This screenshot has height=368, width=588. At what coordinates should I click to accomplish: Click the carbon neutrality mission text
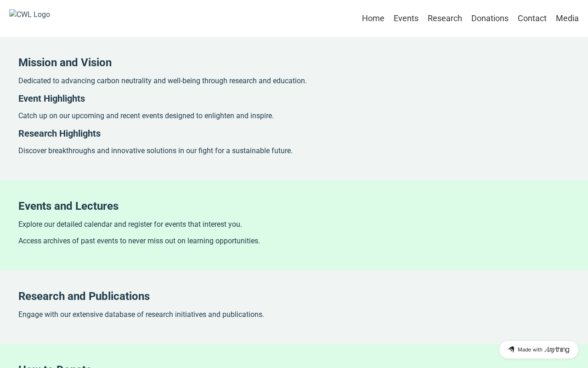(162, 81)
